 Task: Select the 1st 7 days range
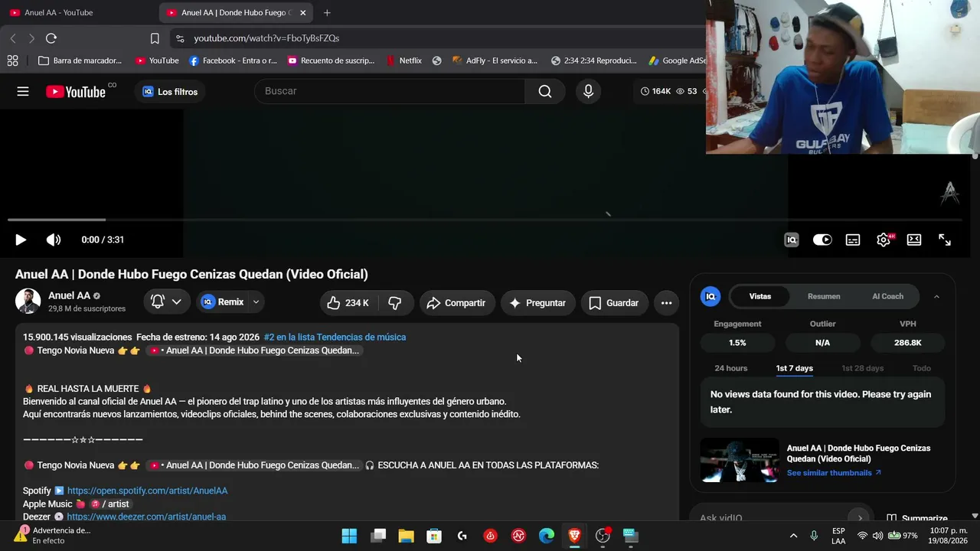[795, 368]
